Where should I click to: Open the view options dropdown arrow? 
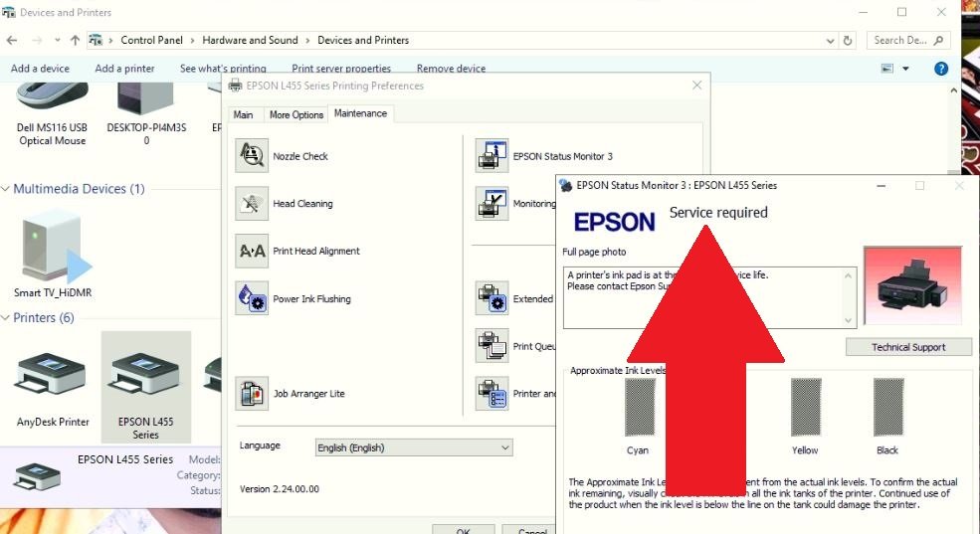(905, 68)
